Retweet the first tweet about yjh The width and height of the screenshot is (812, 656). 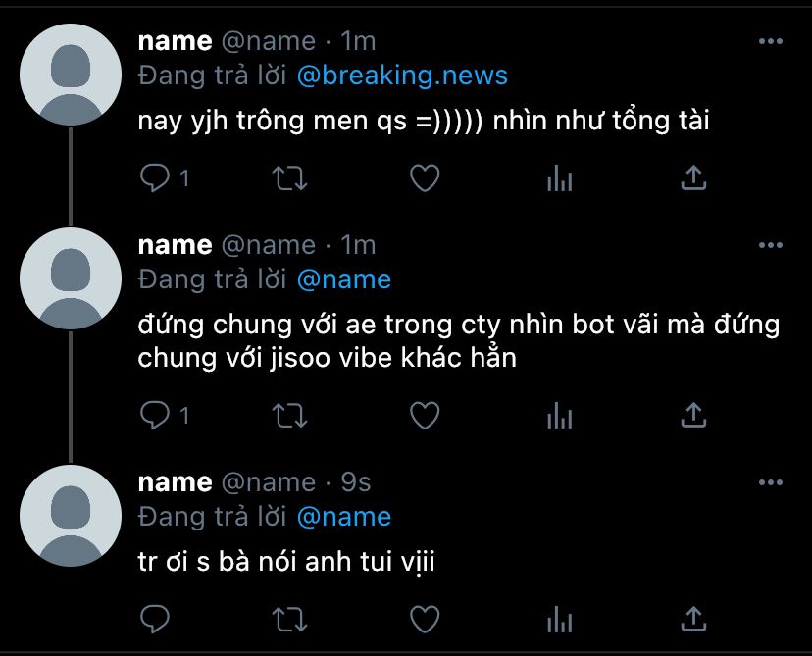pos(290,178)
